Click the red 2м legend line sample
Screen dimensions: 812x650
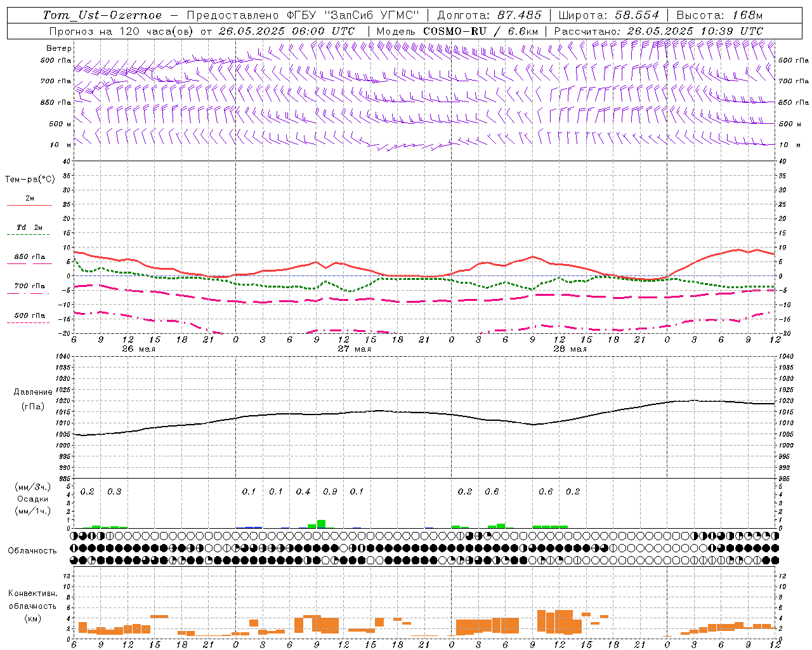pos(29,206)
